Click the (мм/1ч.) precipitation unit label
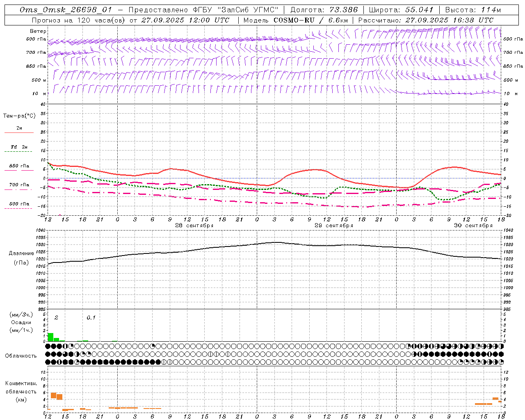 coord(21,330)
